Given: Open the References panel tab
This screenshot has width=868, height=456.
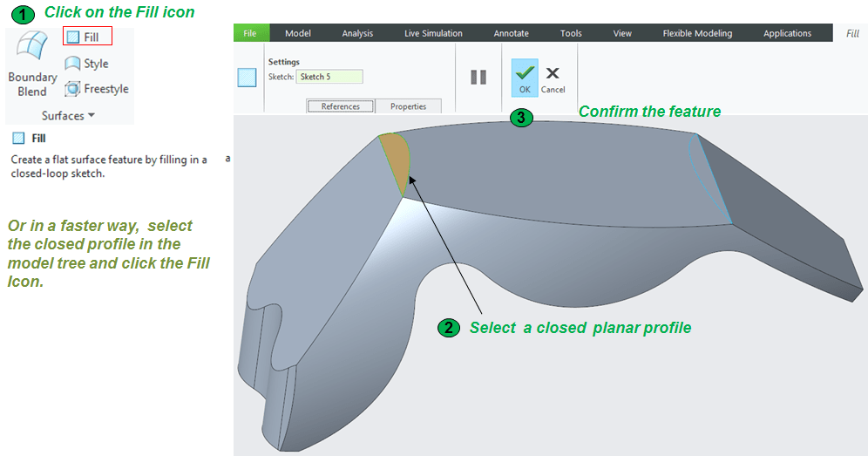Looking at the screenshot, I should pos(340,106).
